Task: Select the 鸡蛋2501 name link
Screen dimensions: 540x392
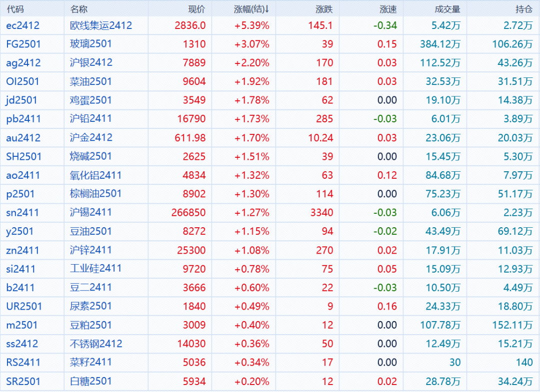Action: coord(91,100)
